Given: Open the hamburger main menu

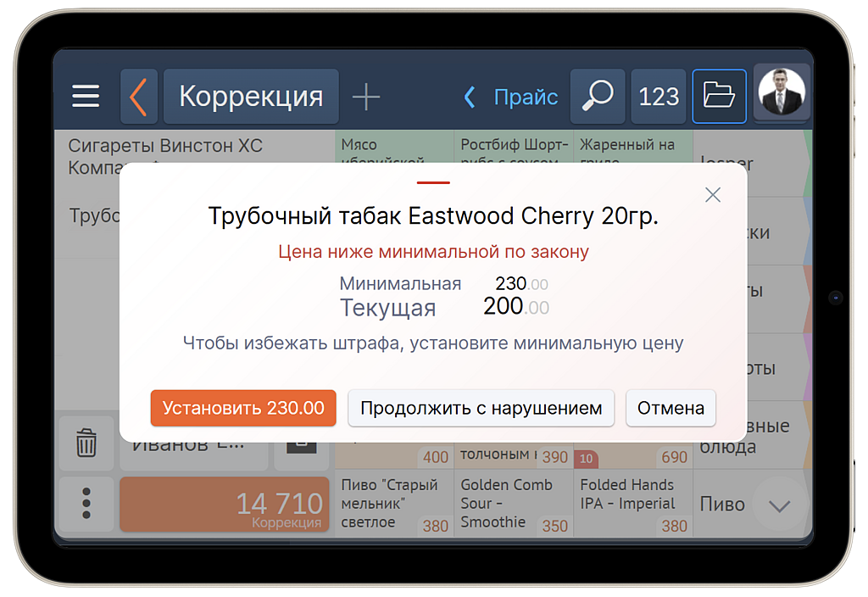Looking at the screenshot, I should pyautogui.click(x=86, y=97).
